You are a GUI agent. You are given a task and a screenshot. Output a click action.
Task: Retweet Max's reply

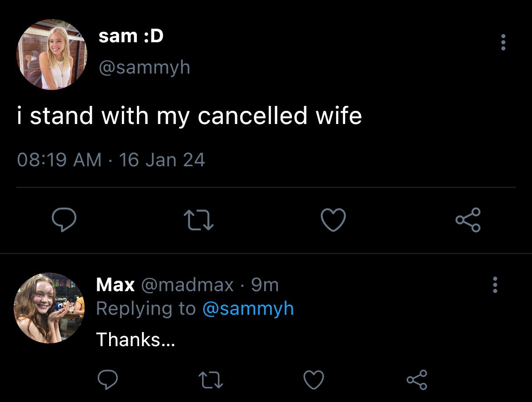[211, 380]
